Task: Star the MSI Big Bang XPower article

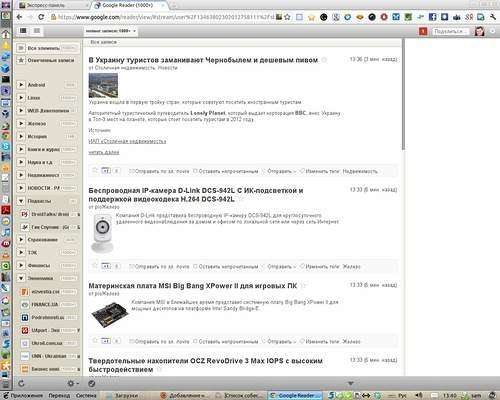Action: (x=95, y=341)
